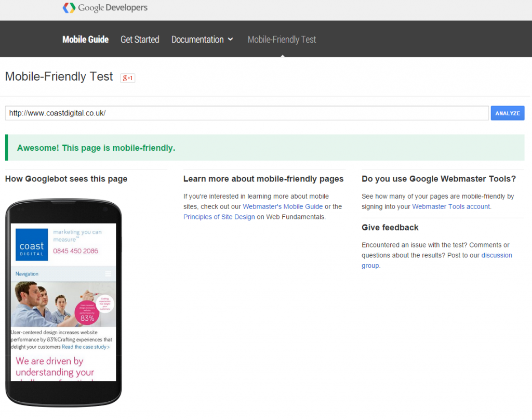Click phone number 0845 450 2086
This screenshot has height=420, width=532.
(75, 251)
